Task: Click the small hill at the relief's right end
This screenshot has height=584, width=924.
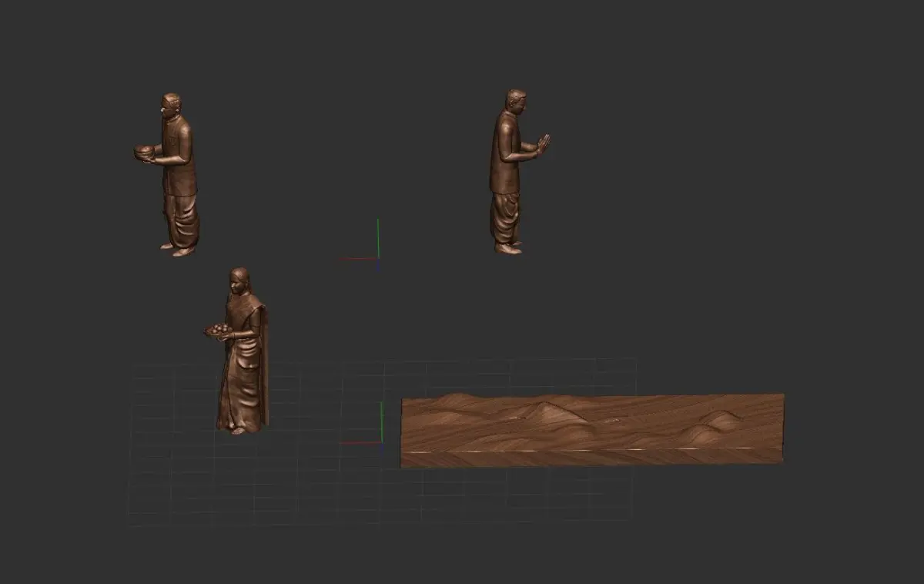Action: pyautogui.click(x=722, y=420)
